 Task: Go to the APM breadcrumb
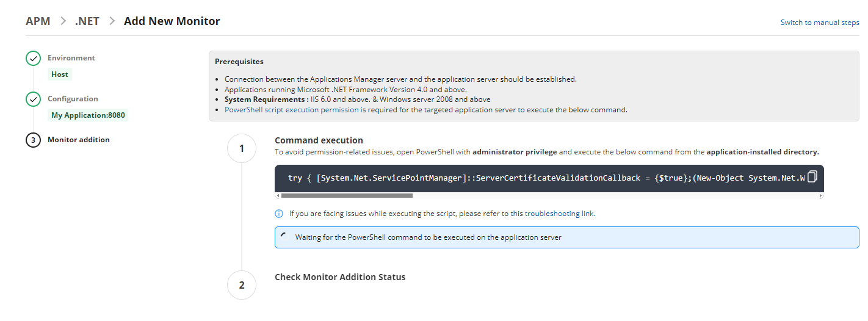tap(38, 21)
